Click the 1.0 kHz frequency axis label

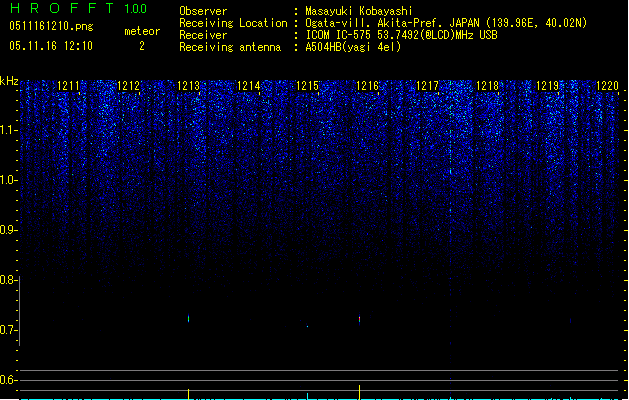click(x=8, y=180)
